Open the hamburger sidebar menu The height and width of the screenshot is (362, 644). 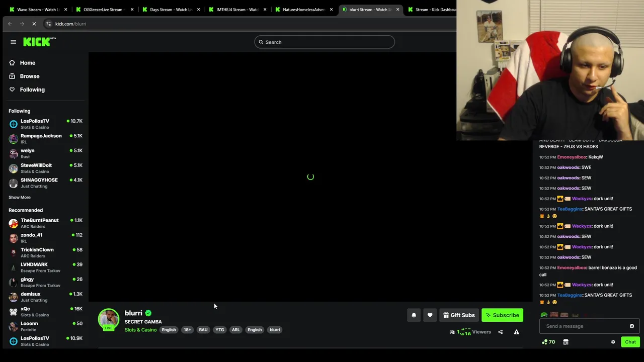(x=14, y=42)
